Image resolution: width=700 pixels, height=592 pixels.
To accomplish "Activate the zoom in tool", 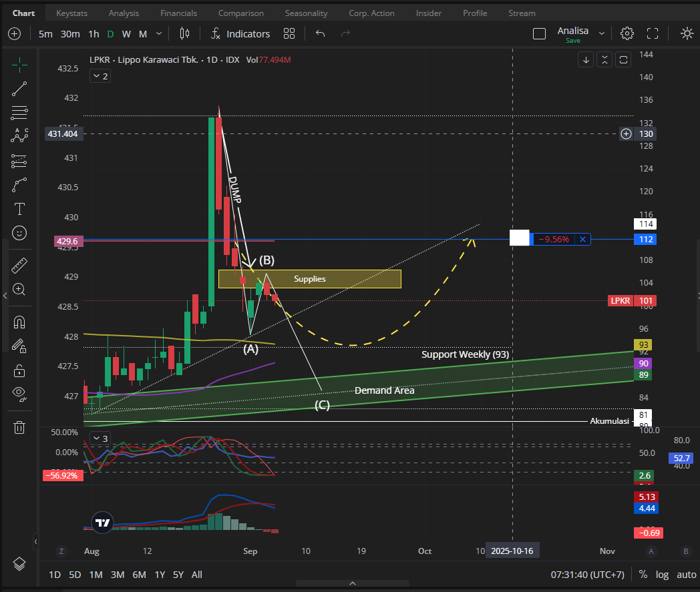I will (19, 289).
